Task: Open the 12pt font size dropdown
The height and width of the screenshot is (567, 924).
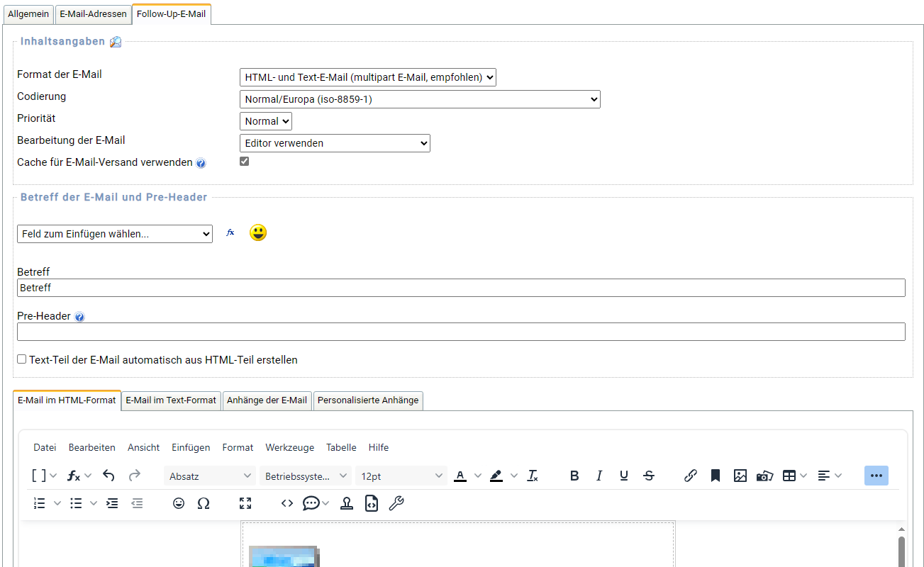Action: pos(401,476)
